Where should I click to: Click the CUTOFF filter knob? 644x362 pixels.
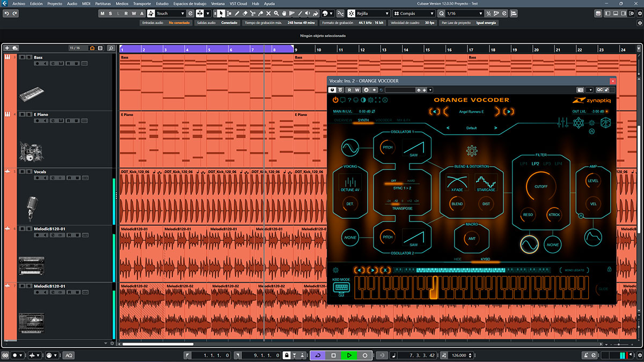click(x=541, y=187)
